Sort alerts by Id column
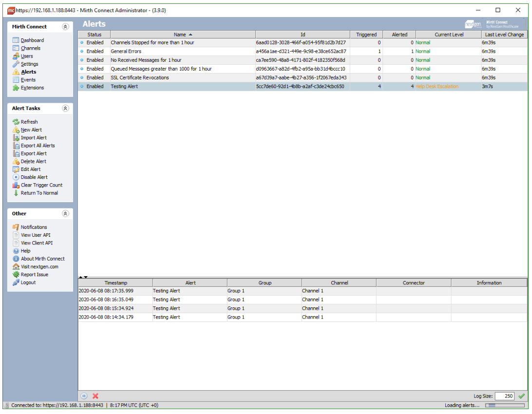Screen dimensions: 532x414 point(303,35)
